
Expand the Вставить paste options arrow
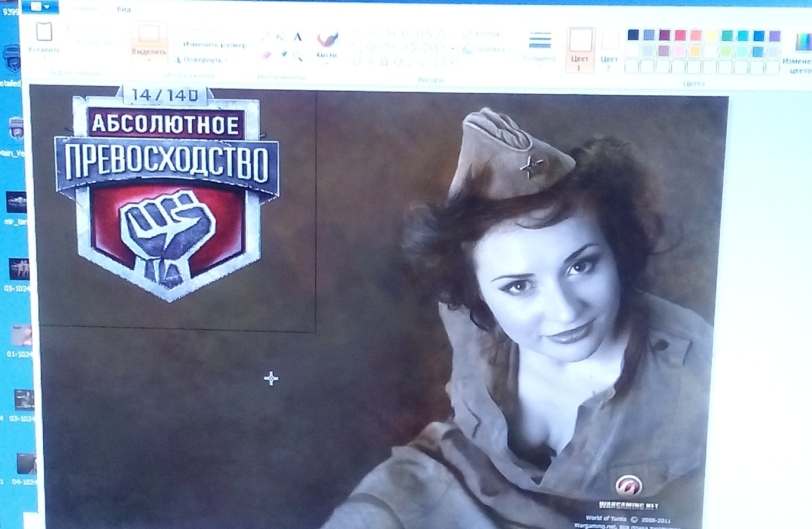pos(44,58)
